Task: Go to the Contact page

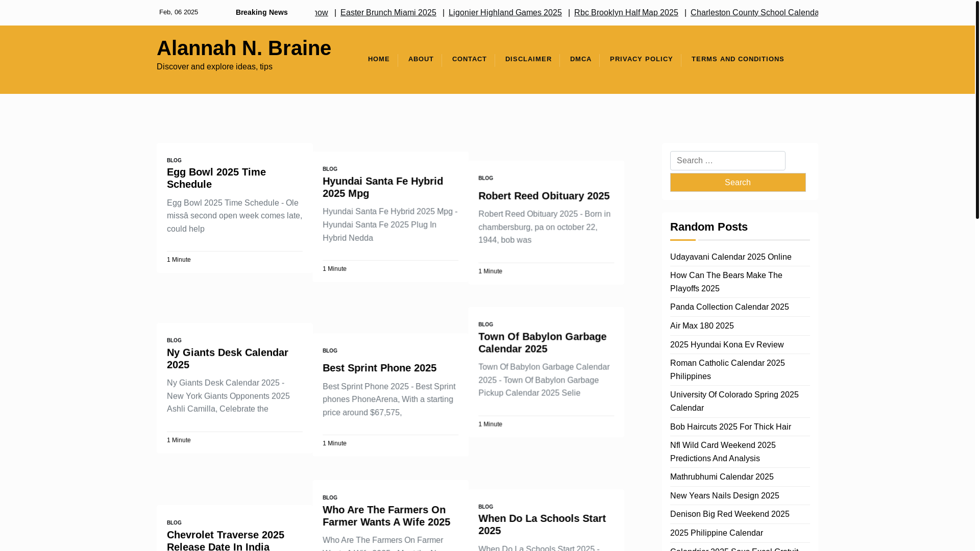Action: coord(469,59)
